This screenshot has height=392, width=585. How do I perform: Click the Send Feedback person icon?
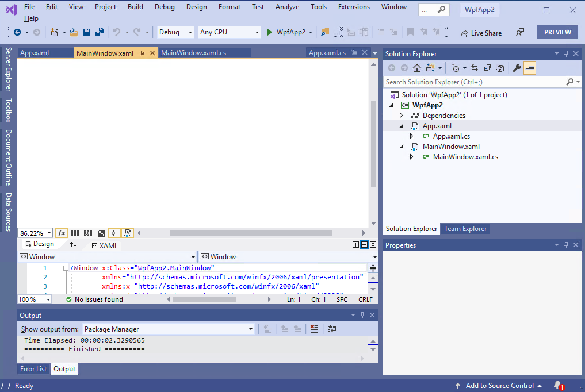point(519,33)
